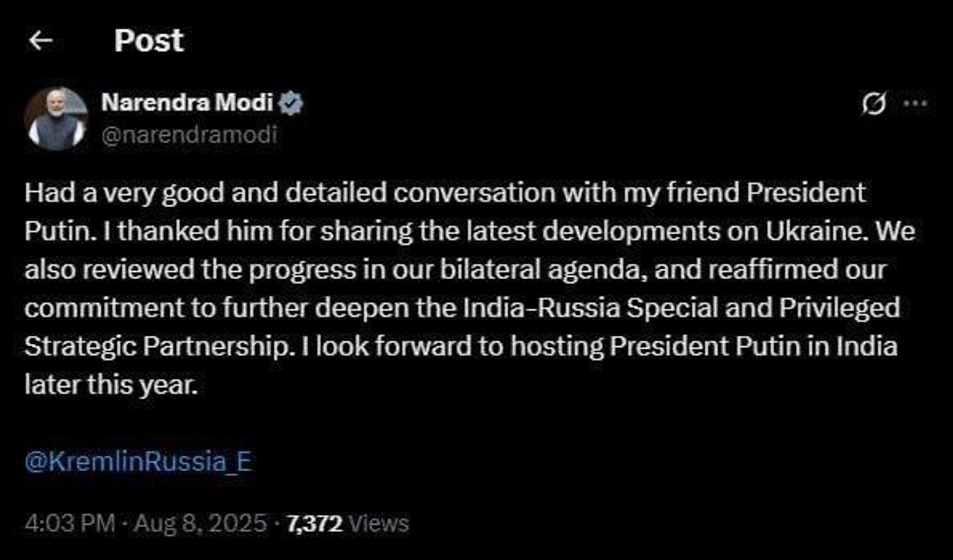Click the Post header title
953x560 pixels.
149,40
